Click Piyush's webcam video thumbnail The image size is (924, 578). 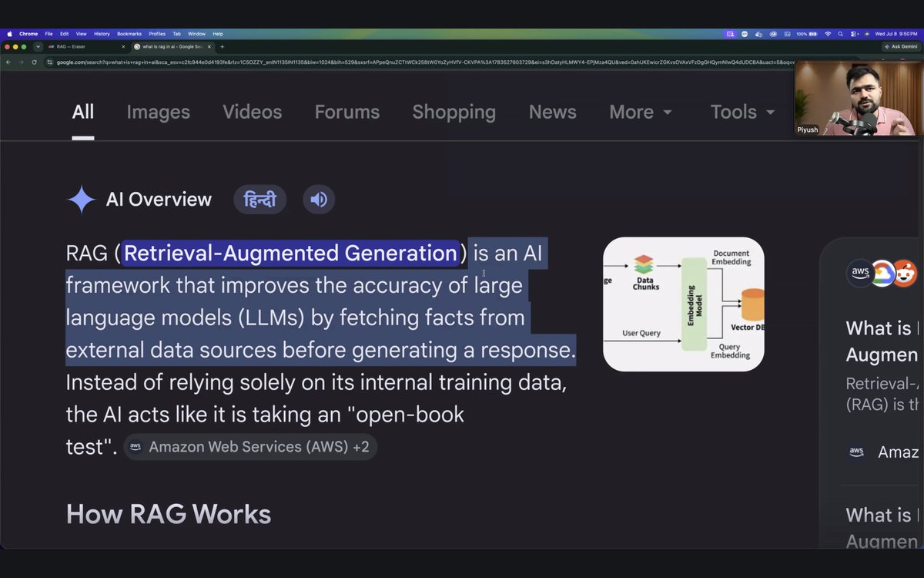click(859, 98)
